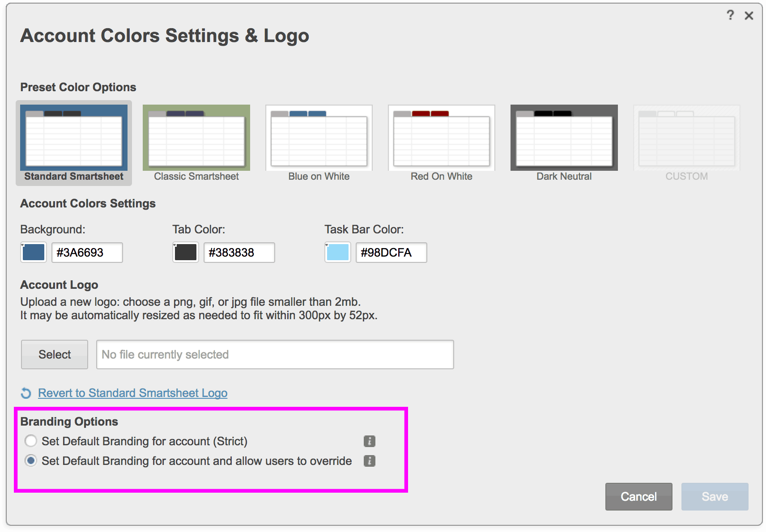Pick the Red On White preset
The height and width of the screenshot is (532, 766).
point(442,143)
